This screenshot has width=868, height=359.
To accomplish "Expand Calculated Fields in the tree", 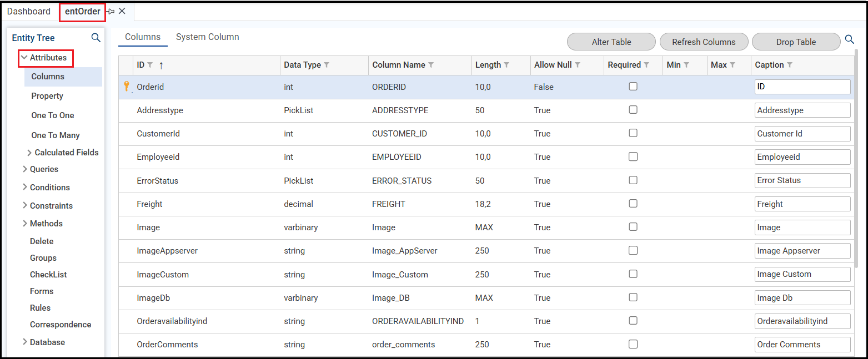I will tap(29, 153).
